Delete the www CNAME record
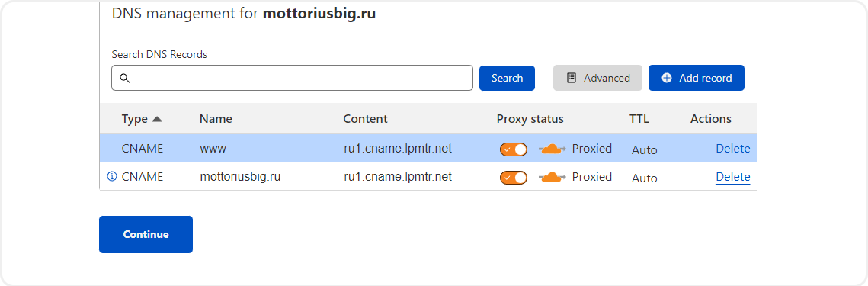The image size is (868, 286). coord(733,149)
